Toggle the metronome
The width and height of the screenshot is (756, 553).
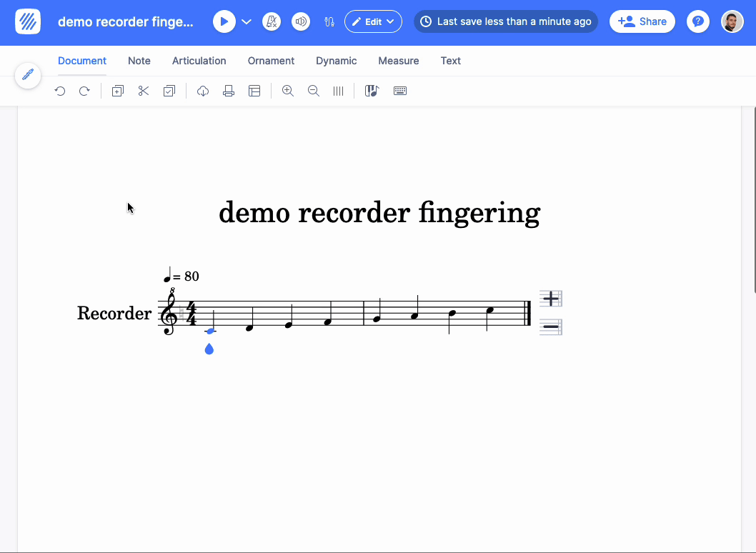272,21
